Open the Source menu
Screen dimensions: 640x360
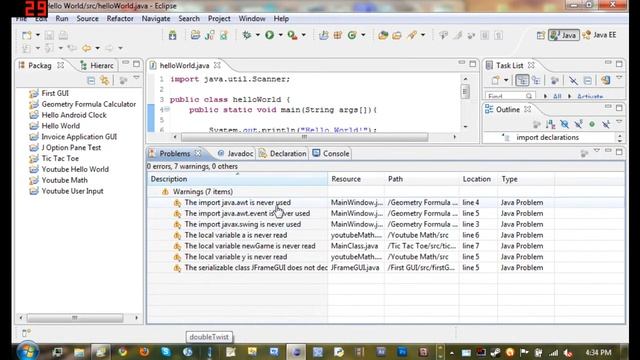[87, 19]
